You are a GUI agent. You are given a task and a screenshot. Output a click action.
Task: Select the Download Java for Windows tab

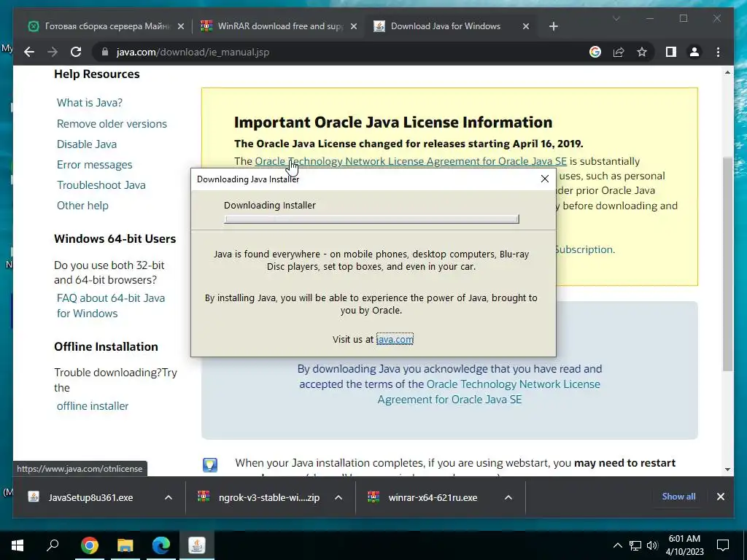coord(450,27)
